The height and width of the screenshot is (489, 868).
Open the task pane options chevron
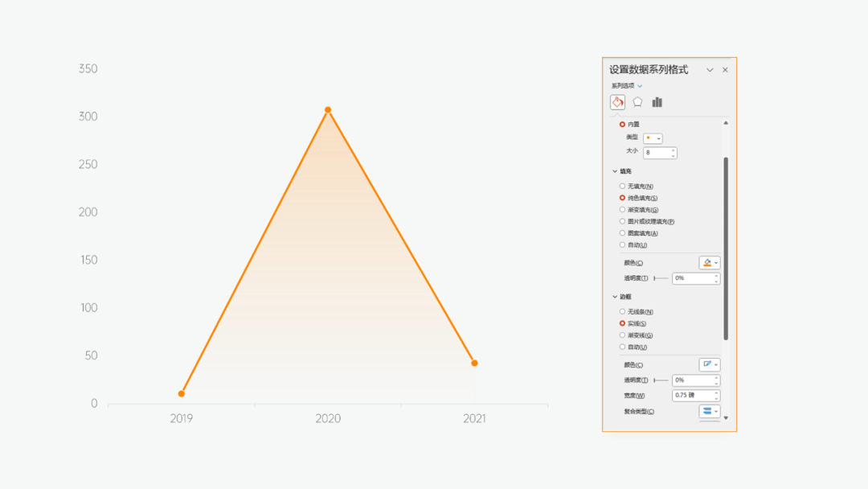[710, 70]
